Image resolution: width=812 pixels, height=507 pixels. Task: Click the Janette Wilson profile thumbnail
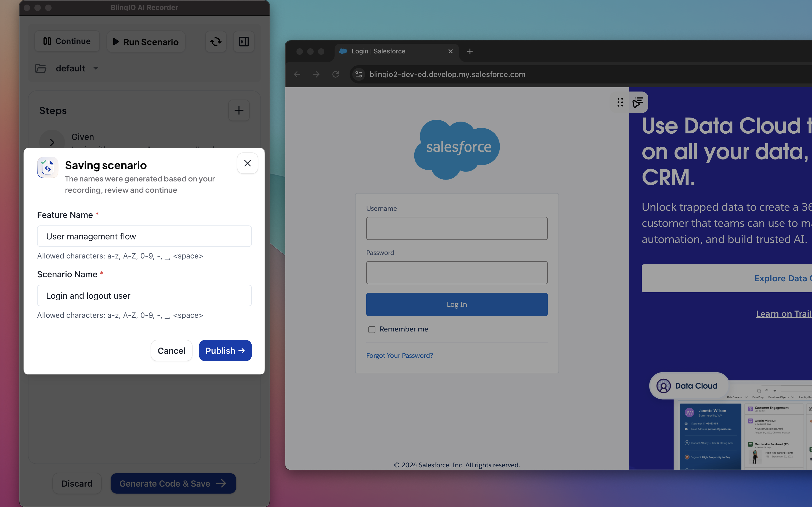[689, 413]
